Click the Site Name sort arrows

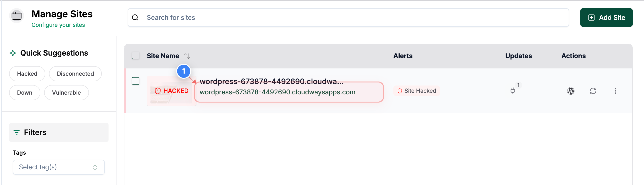pos(187,56)
